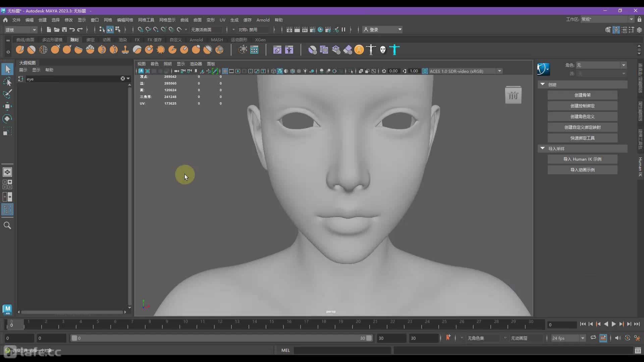Open the viewport 着色 menu
The height and width of the screenshot is (362, 644).
click(154, 64)
